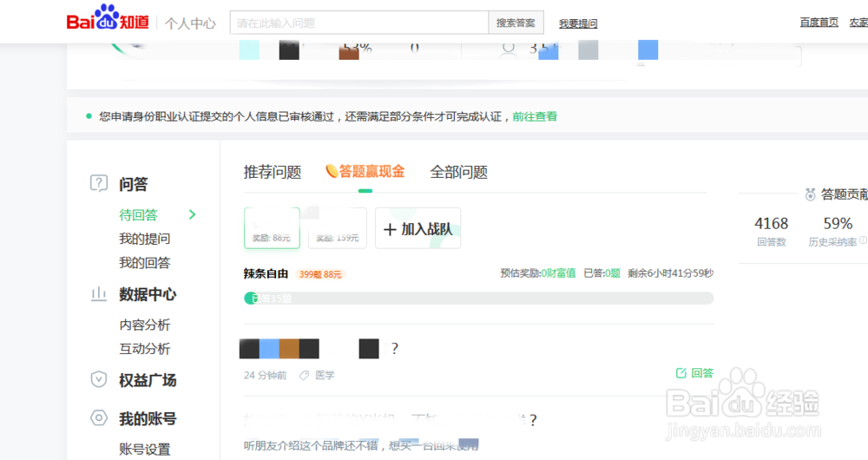Select the team card with 奖励: 88元
Screen dimensions: 868x460
tap(272, 228)
